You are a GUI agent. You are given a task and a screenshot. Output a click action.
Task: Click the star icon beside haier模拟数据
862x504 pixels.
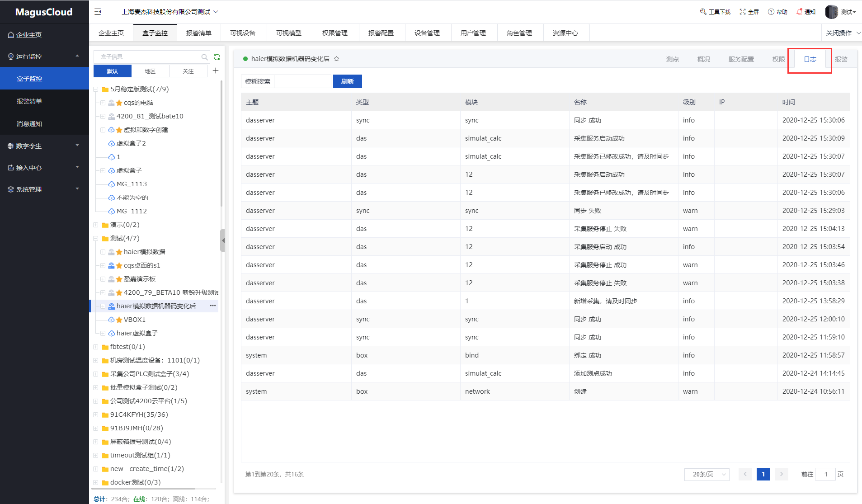[x=119, y=252]
